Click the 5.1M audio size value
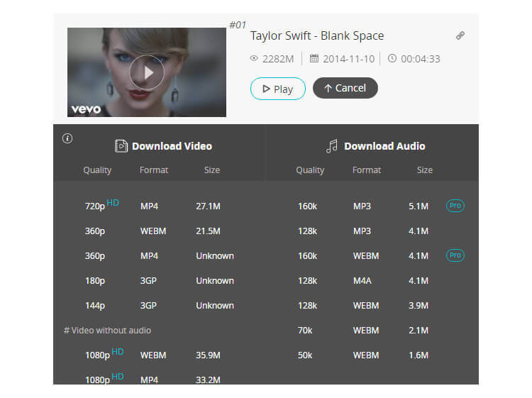Viewport: 532px width, 398px height. [x=419, y=206]
